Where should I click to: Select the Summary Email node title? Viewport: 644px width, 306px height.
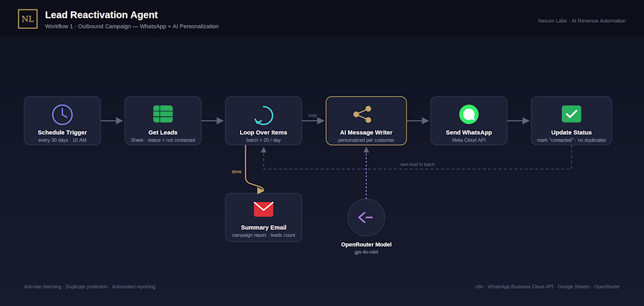tap(263, 227)
